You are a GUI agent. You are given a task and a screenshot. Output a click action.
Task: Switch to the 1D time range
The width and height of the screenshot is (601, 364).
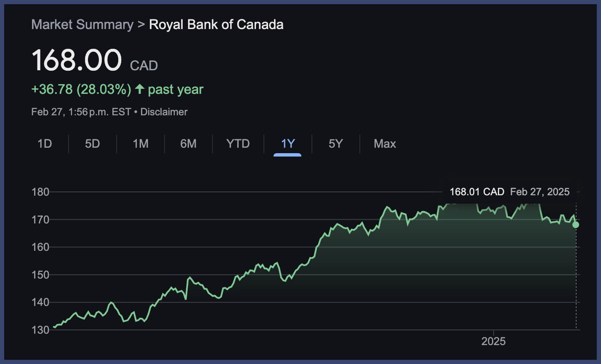45,144
